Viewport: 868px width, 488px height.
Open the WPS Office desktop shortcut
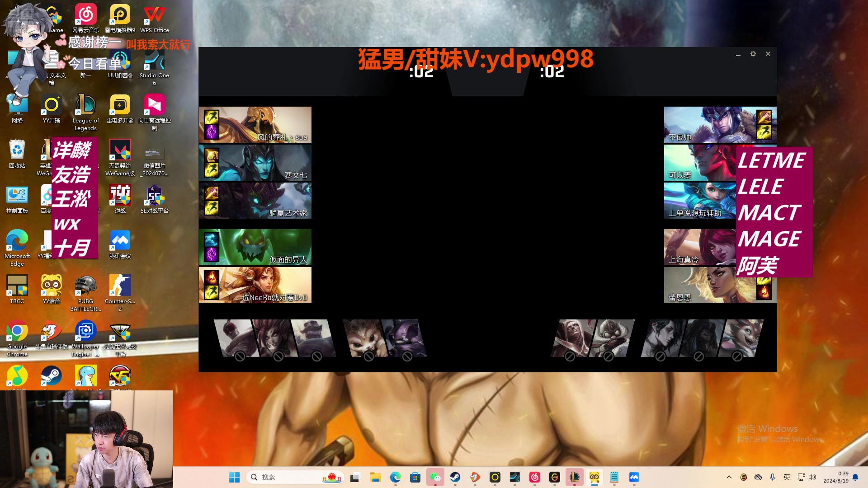click(x=155, y=19)
